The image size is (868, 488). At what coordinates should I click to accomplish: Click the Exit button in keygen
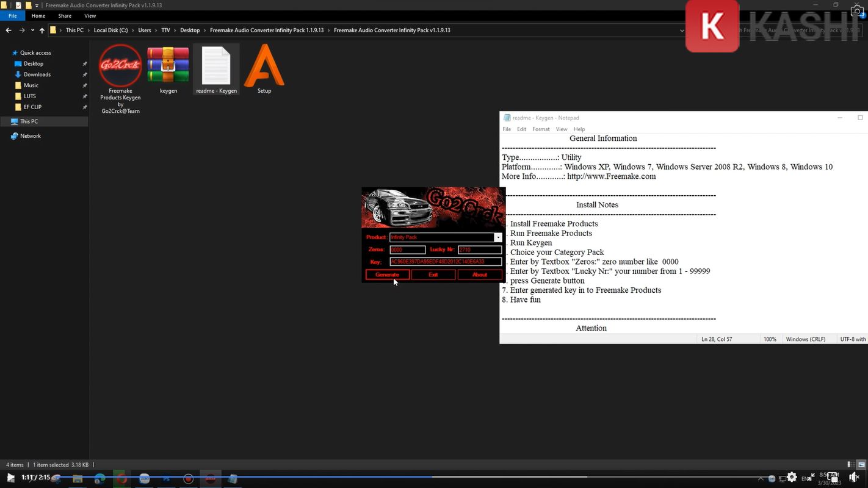(x=433, y=274)
